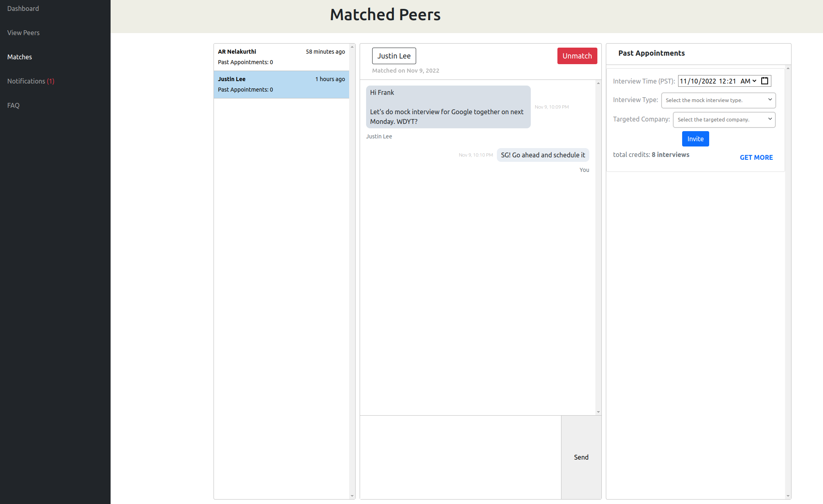
Task: Follow the GET MORE credits link
Action: click(756, 157)
